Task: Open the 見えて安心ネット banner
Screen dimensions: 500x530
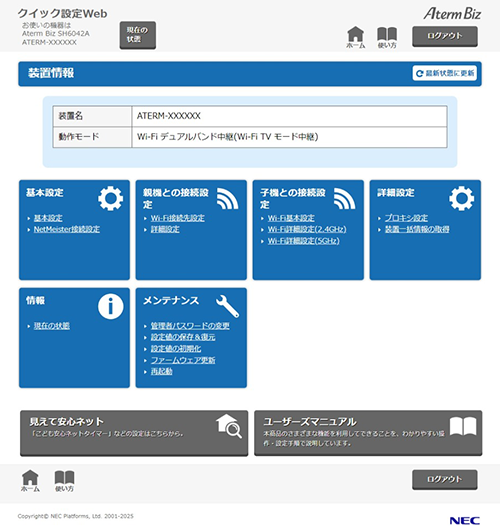Action: tap(134, 433)
